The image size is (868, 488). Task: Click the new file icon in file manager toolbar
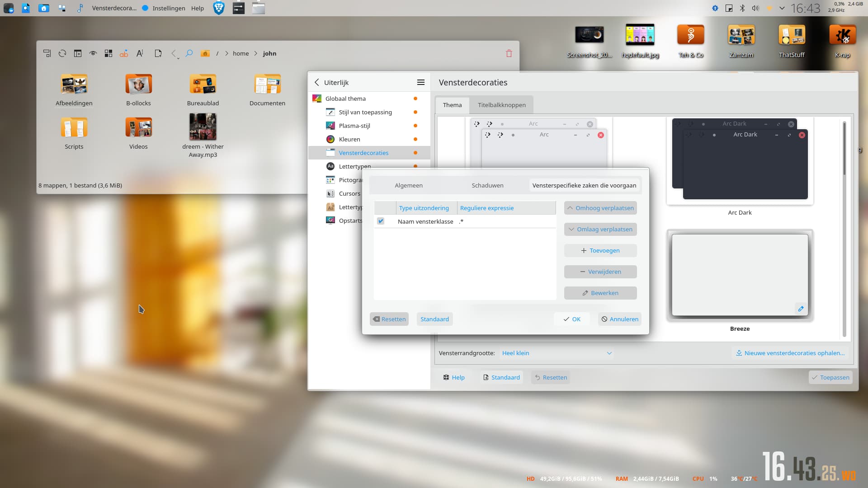(158, 53)
